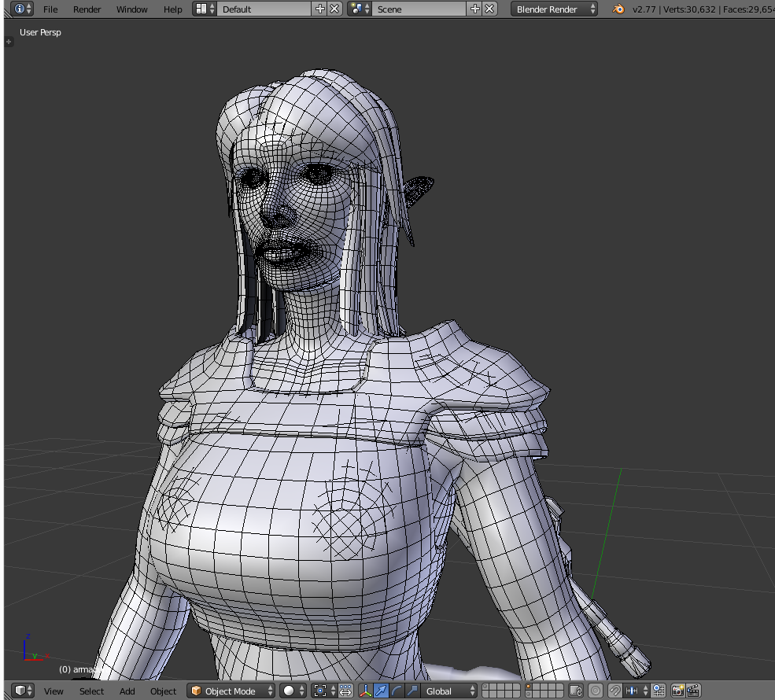Add a new screen layout with plus
775x700 pixels.
(320, 9)
